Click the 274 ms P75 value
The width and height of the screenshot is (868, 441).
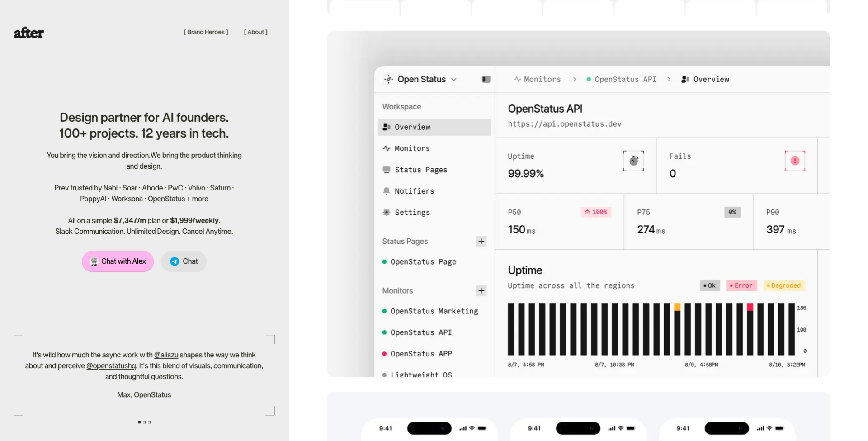[651, 230]
